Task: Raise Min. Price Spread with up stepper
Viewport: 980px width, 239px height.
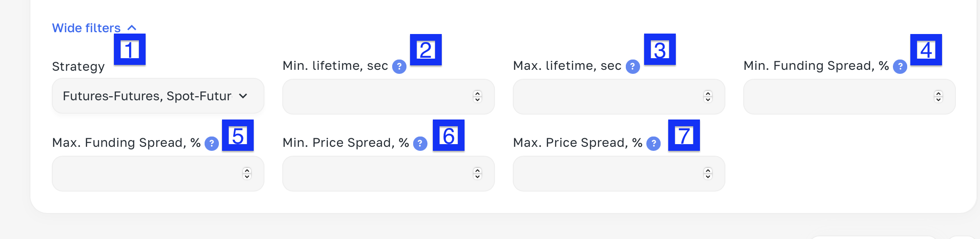Action: (477, 170)
